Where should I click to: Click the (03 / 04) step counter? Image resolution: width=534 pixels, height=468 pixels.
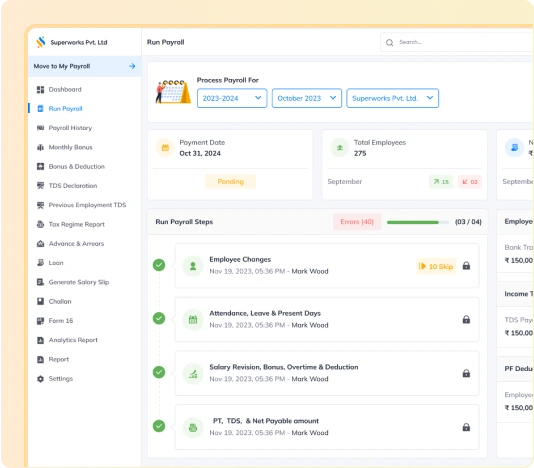pyautogui.click(x=468, y=222)
